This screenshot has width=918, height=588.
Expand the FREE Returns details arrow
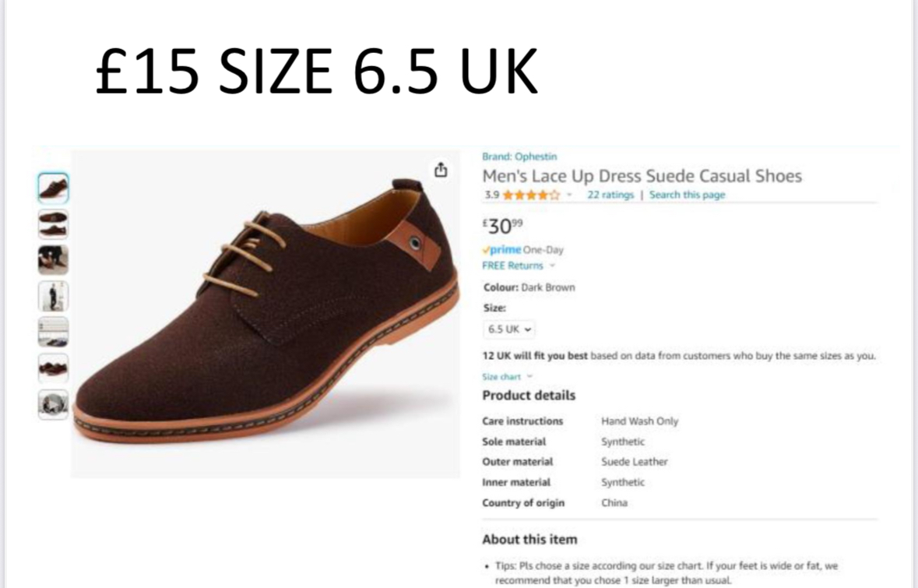coord(552,266)
